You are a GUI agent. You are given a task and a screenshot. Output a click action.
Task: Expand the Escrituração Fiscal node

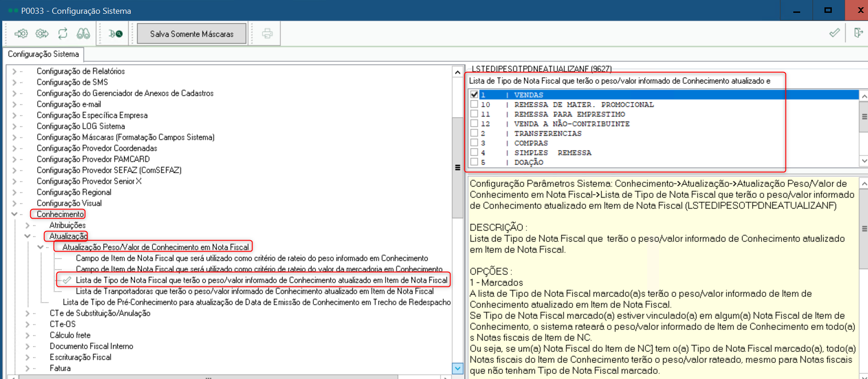[27, 357]
